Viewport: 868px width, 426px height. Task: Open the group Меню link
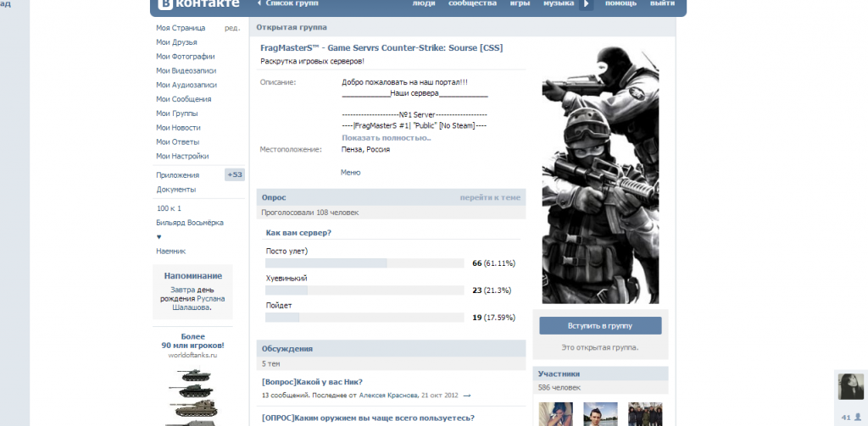click(350, 172)
